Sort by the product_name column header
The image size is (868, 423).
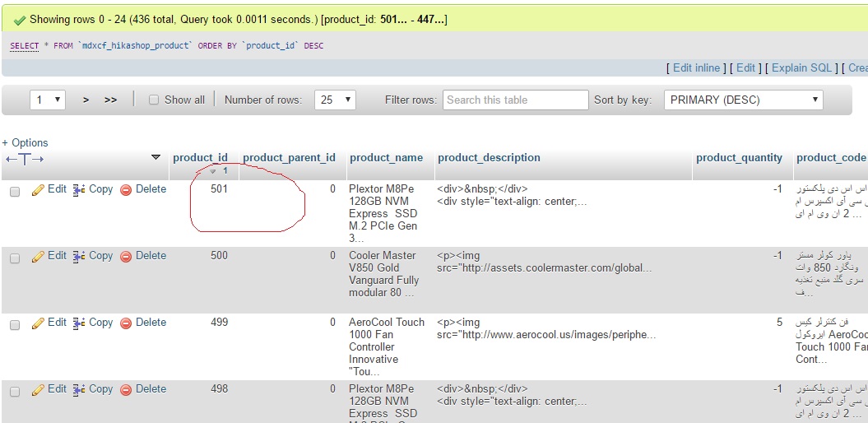click(387, 158)
